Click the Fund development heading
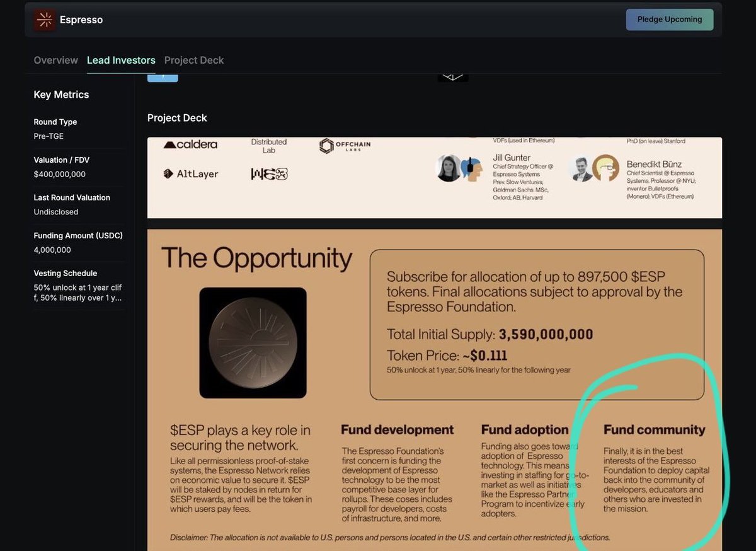 [x=398, y=430]
